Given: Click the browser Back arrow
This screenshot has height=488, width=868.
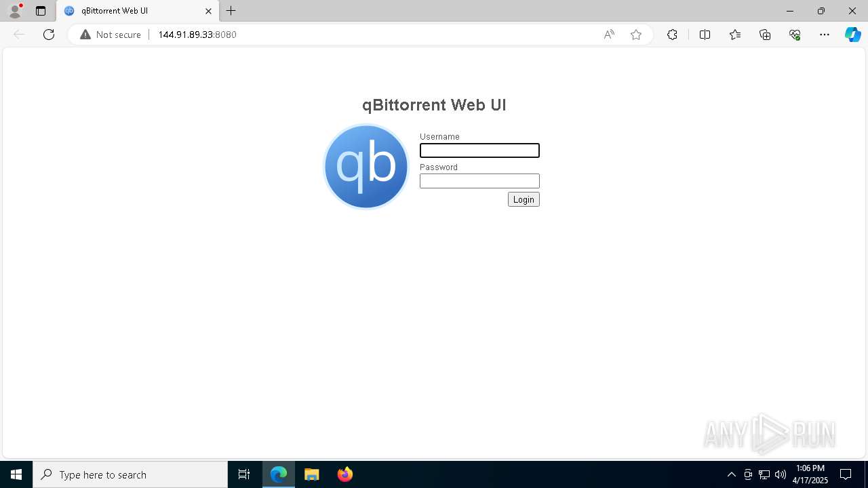Looking at the screenshot, I should click(19, 35).
